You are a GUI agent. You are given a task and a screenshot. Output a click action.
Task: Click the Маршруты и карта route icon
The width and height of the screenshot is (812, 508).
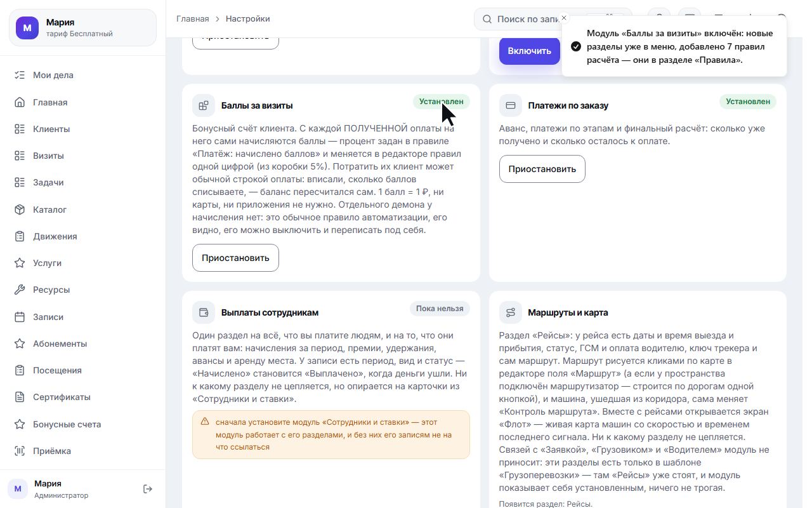tap(511, 312)
